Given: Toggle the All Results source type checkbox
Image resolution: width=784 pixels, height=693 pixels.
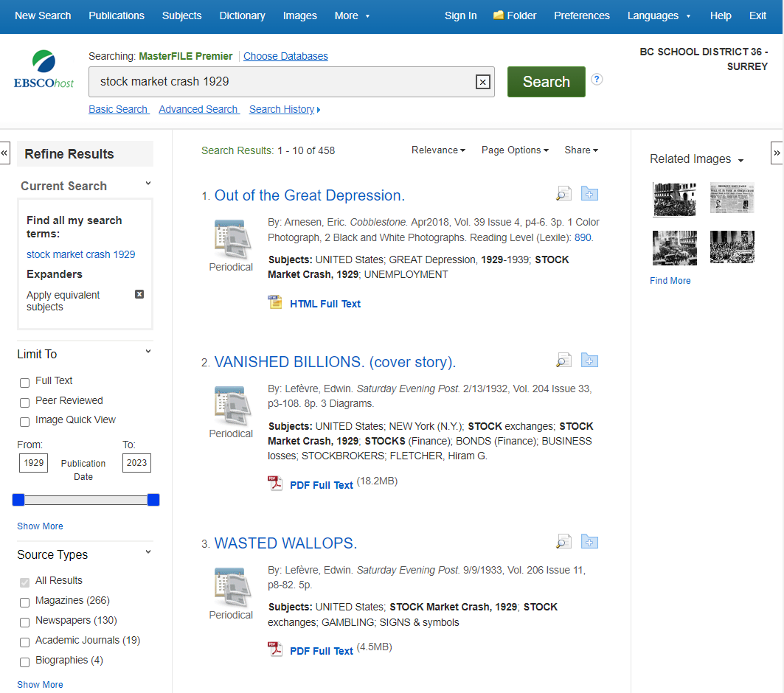Looking at the screenshot, I should (24, 582).
